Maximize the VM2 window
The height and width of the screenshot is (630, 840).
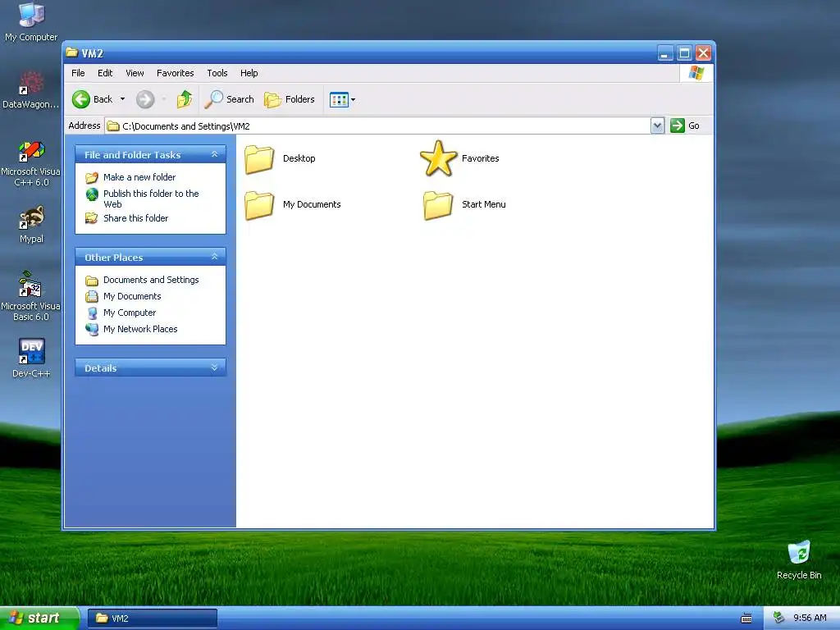pos(684,53)
